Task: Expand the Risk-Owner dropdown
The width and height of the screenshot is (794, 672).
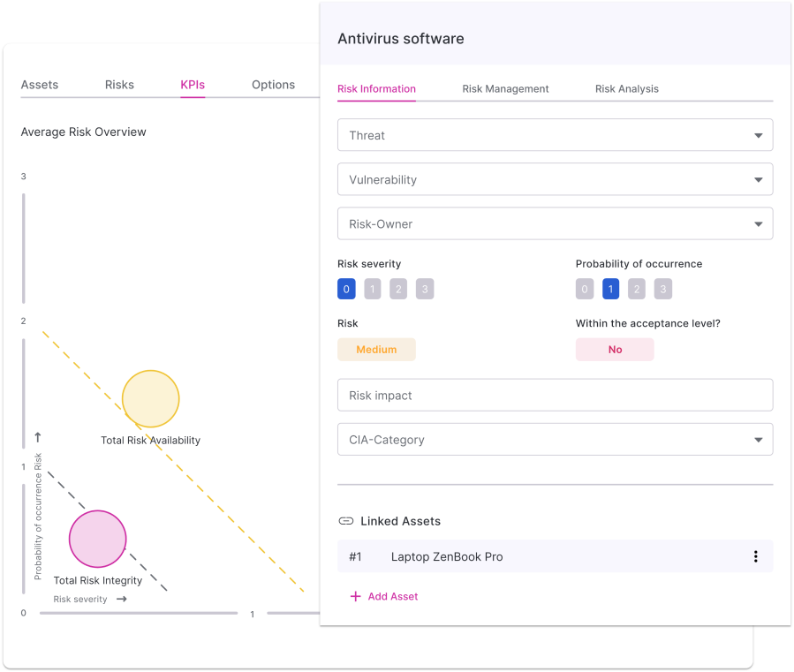Action: pyautogui.click(x=555, y=223)
